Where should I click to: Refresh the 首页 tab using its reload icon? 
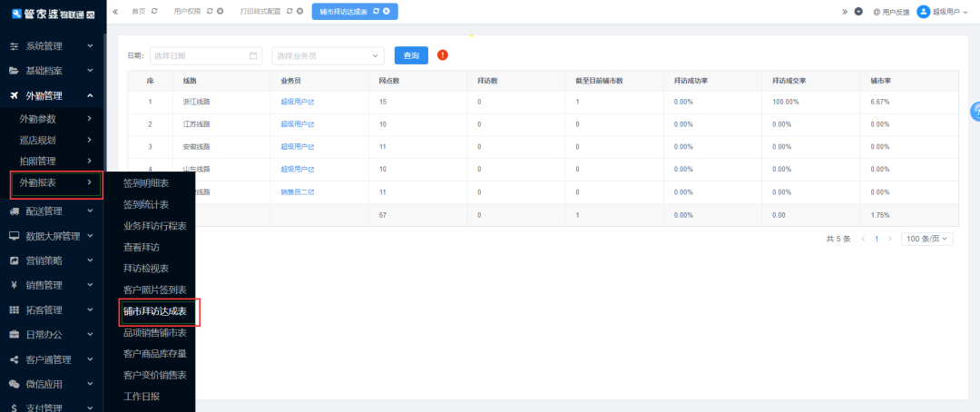[x=154, y=11]
